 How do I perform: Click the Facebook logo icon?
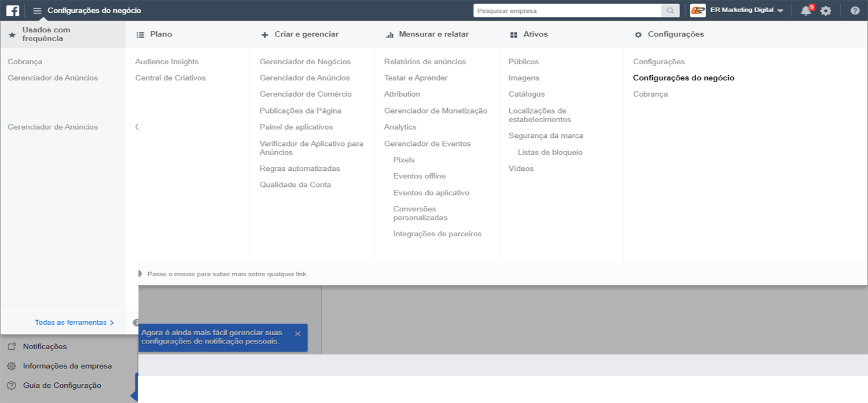(x=12, y=10)
